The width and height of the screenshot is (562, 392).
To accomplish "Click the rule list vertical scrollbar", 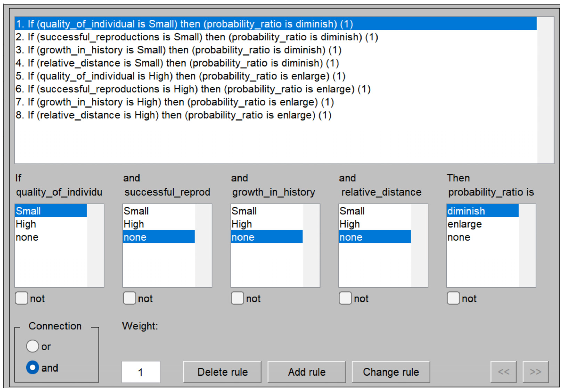I will (x=545, y=90).
